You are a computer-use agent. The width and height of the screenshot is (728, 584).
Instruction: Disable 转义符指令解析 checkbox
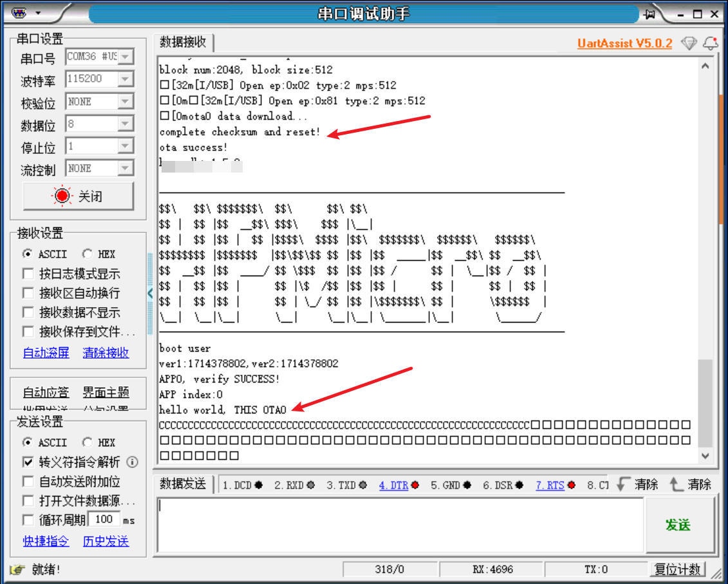[28, 462]
